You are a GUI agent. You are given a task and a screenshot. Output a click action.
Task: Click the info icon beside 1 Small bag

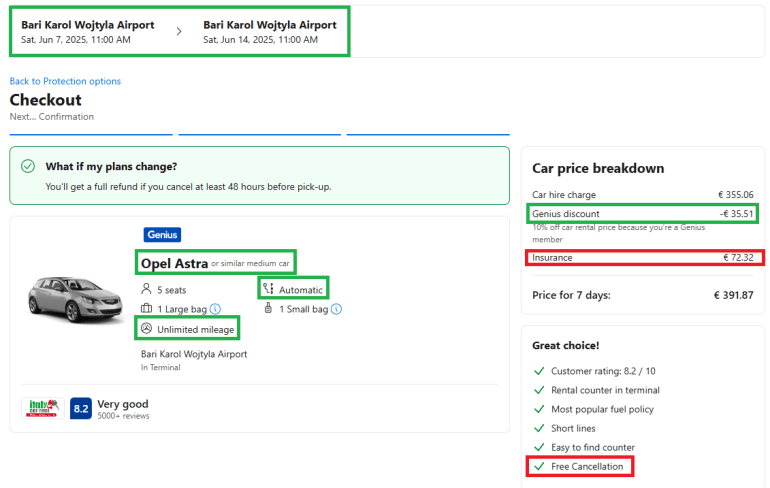point(336,309)
